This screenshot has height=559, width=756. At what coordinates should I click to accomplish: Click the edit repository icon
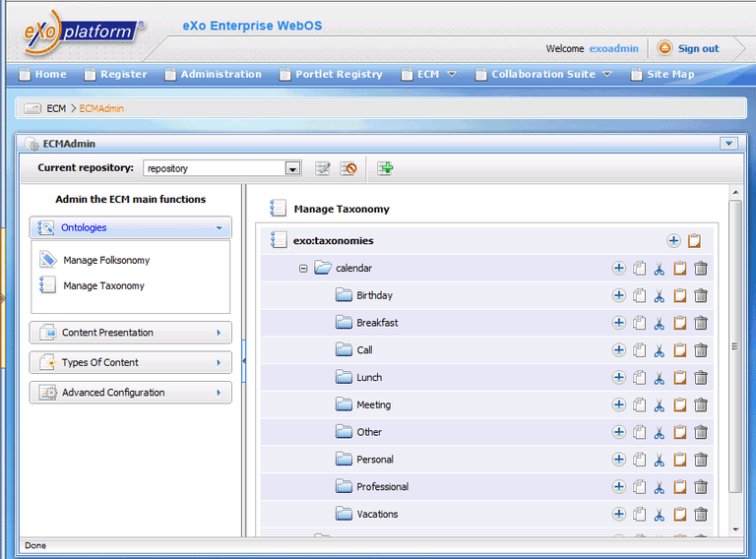point(323,168)
